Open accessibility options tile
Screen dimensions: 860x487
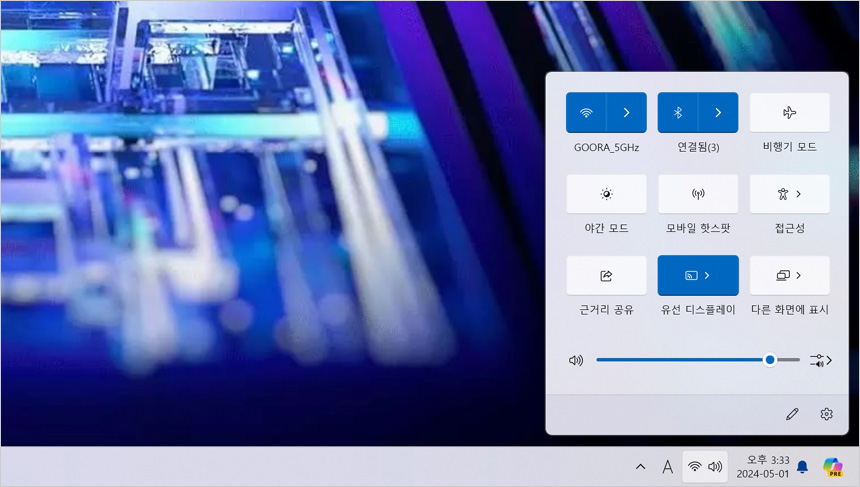point(789,194)
